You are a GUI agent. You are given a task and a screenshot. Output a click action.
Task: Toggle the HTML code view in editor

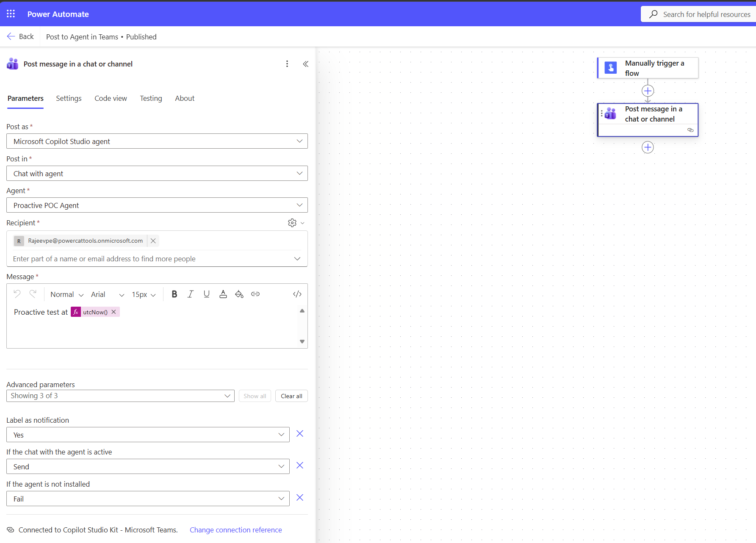[297, 294]
